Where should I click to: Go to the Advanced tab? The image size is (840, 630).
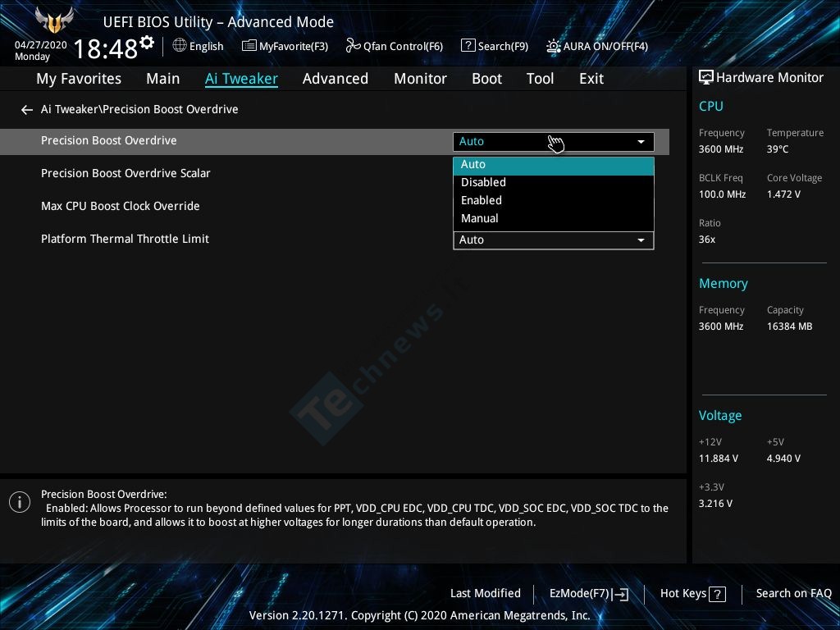336,79
